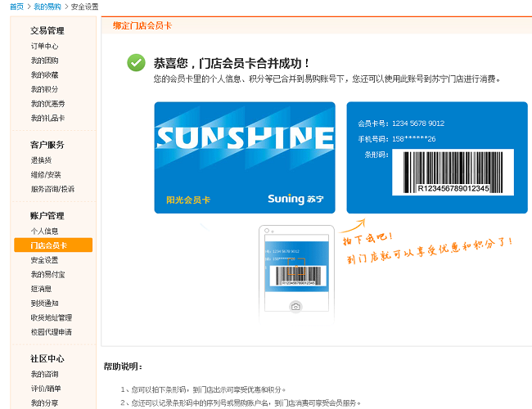Open the 首页 breadcrumb link
This screenshot has height=409, width=532.
point(16,7)
